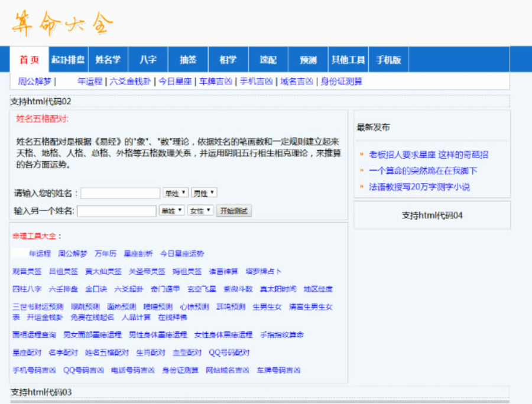Open the 预测 navigation menu
Screen dimensions: 532x404
coord(308,60)
